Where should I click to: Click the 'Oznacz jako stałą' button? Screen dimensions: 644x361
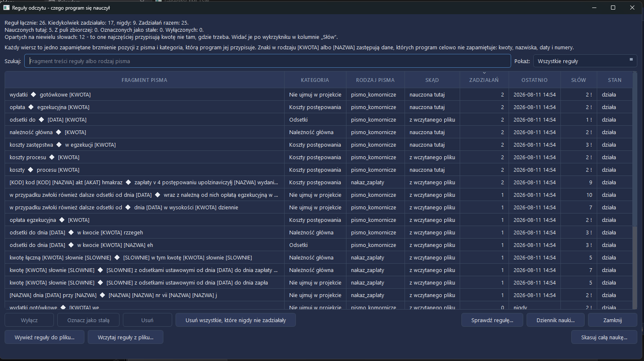coord(89,320)
